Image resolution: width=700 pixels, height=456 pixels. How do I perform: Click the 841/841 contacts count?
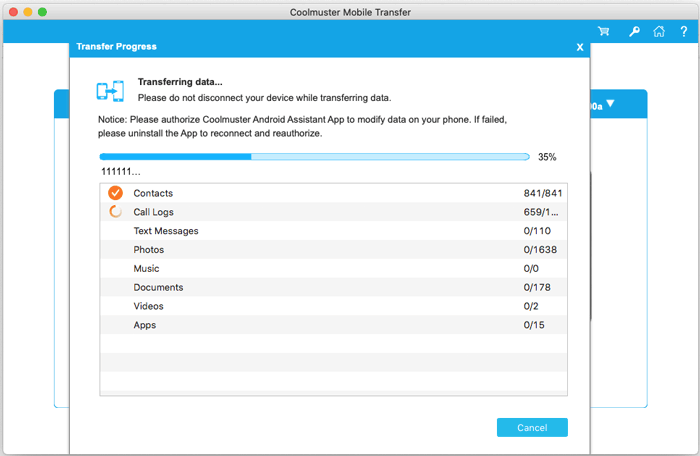point(543,193)
